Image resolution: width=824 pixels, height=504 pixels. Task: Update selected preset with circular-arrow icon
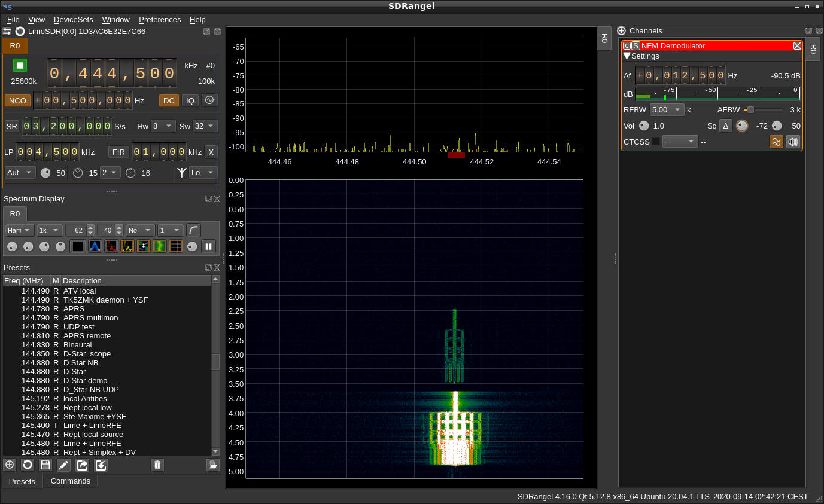28,465
